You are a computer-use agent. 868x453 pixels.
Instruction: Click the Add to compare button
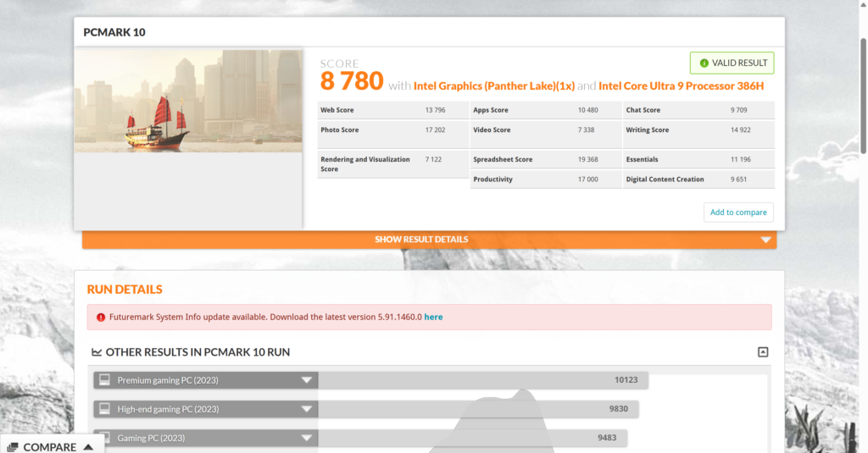[x=738, y=213]
